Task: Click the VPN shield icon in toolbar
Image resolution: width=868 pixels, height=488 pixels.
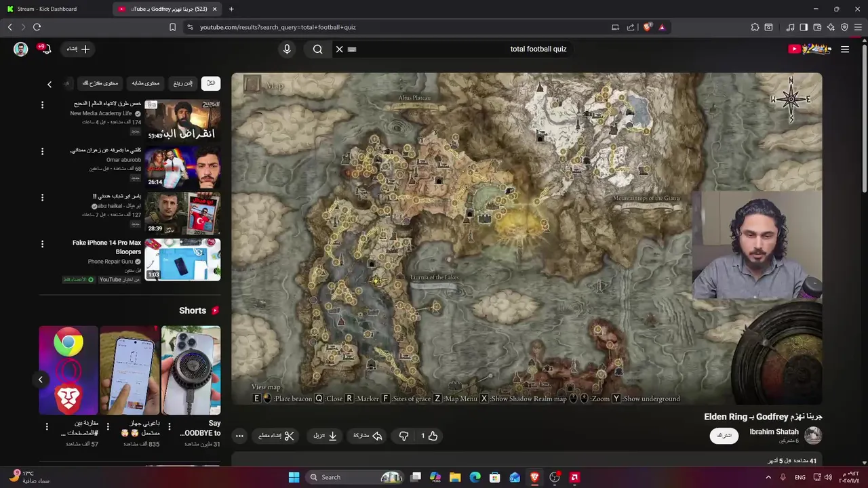Action: pyautogui.click(x=844, y=27)
